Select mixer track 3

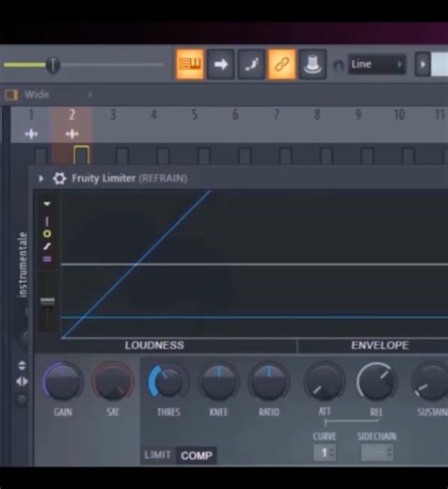(113, 115)
